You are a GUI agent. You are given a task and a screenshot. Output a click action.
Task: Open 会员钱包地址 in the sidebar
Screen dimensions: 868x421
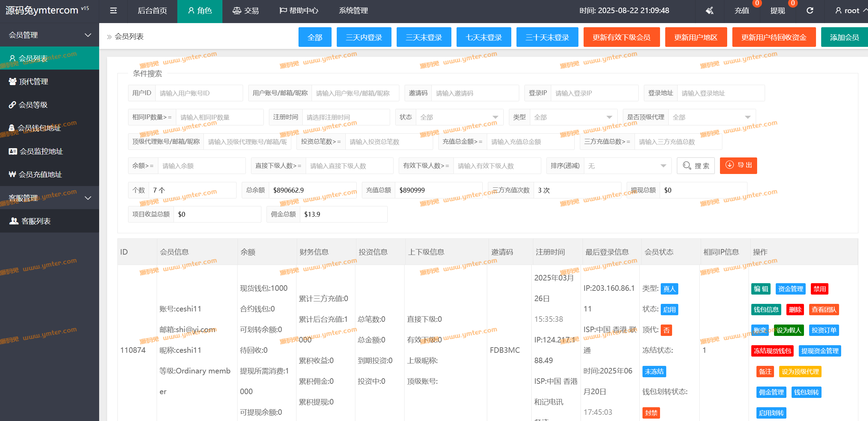(x=39, y=128)
